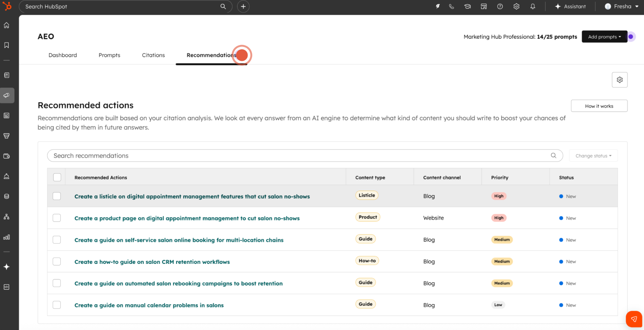
Task: Open the Assistant sparkle button
Action: click(x=570, y=6)
